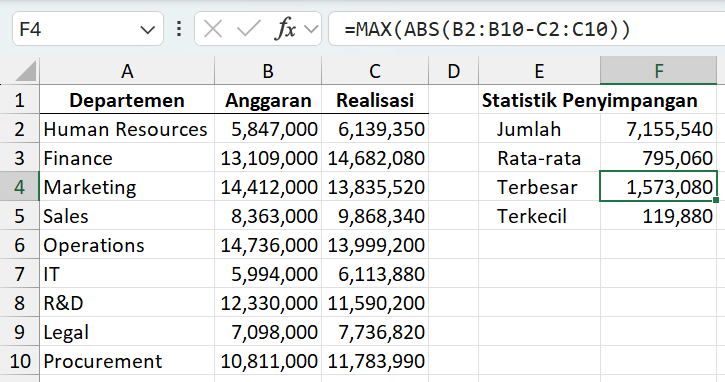Click the cell with 14,736,000

(x=268, y=245)
